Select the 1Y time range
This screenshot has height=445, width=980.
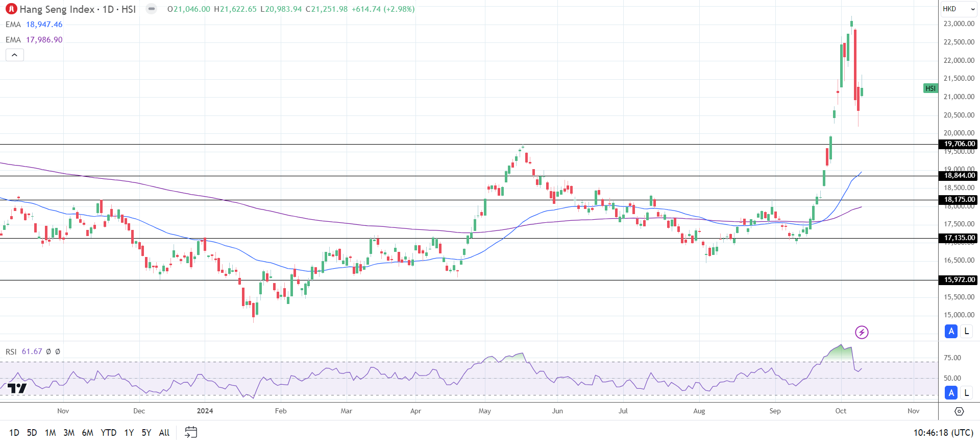pos(129,433)
